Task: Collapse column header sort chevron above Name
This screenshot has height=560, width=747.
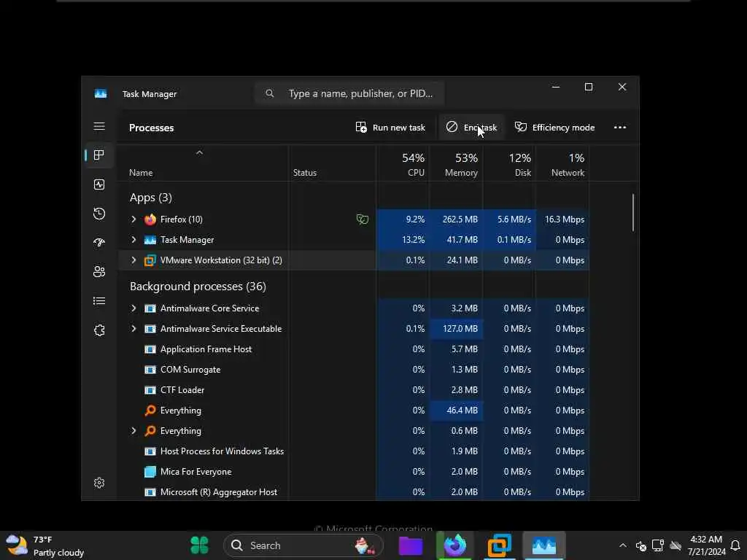Action: pos(200,153)
